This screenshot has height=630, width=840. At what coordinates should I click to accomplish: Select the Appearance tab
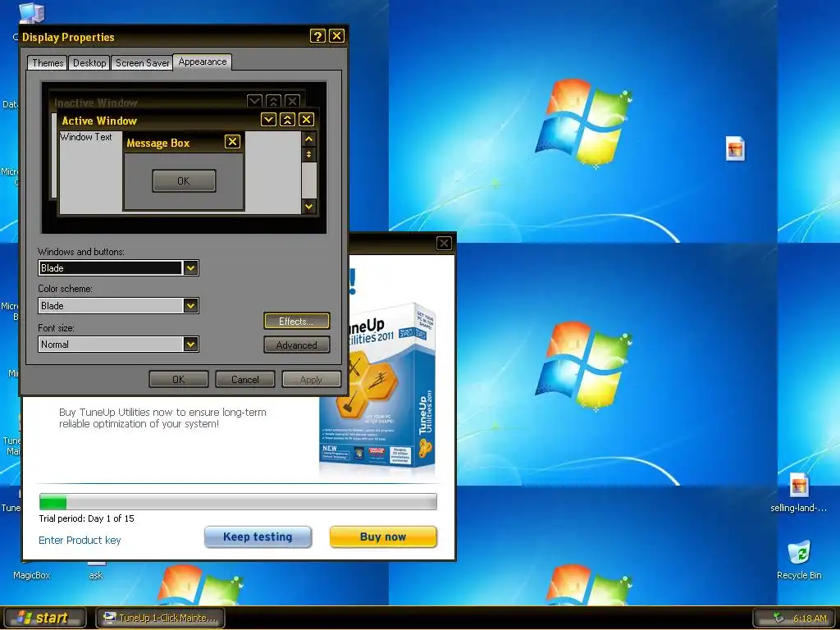(x=203, y=62)
